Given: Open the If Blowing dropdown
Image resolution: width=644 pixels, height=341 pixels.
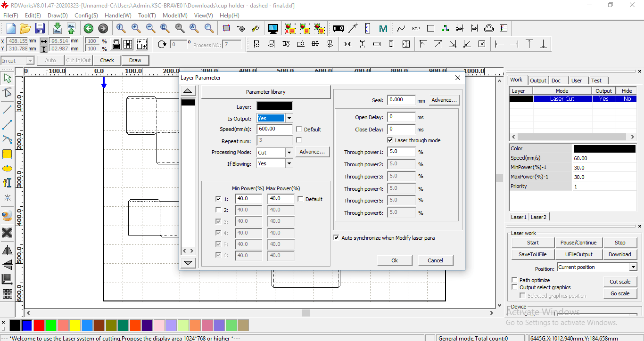Looking at the screenshot, I should tap(289, 164).
